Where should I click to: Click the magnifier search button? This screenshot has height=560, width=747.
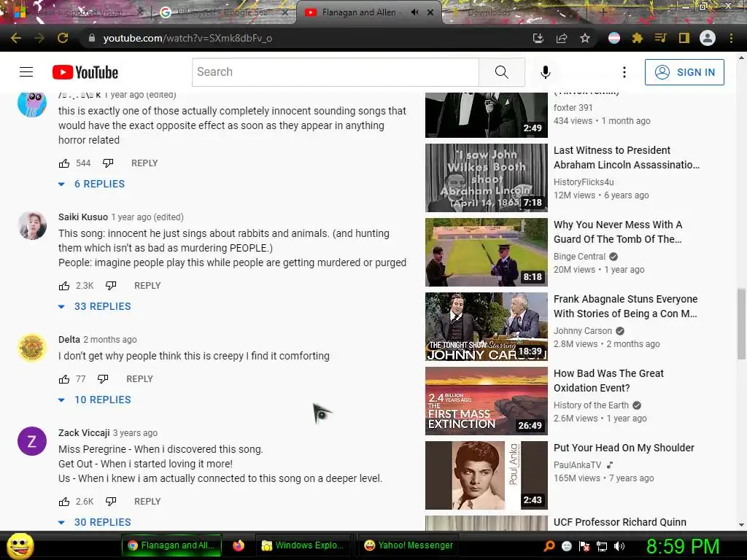coord(502,72)
